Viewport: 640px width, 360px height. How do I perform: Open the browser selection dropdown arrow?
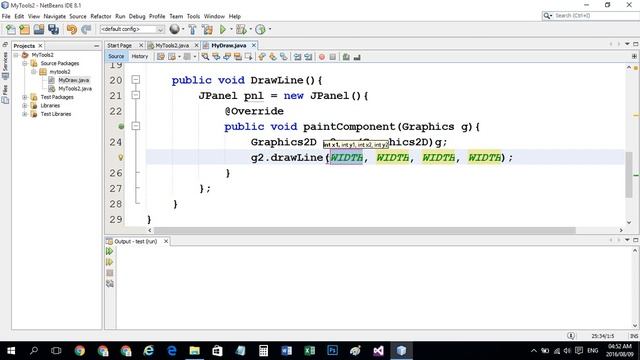click(x=183, y=29)
